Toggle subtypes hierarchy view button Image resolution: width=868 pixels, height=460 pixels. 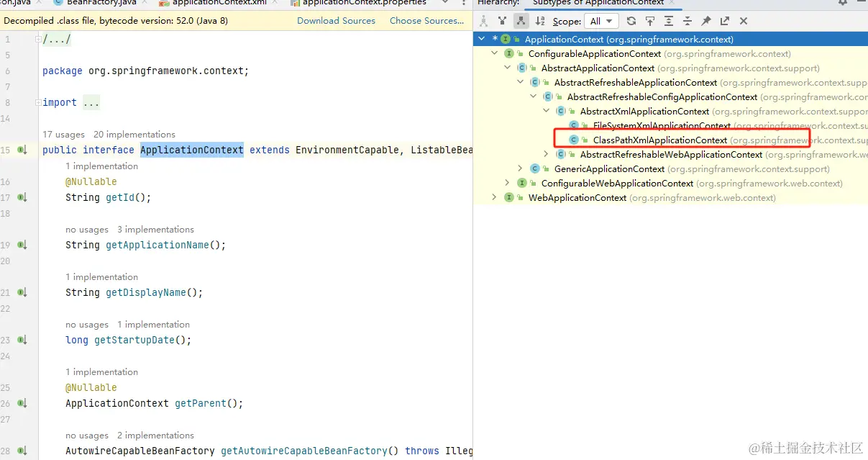tap(521, 21)
